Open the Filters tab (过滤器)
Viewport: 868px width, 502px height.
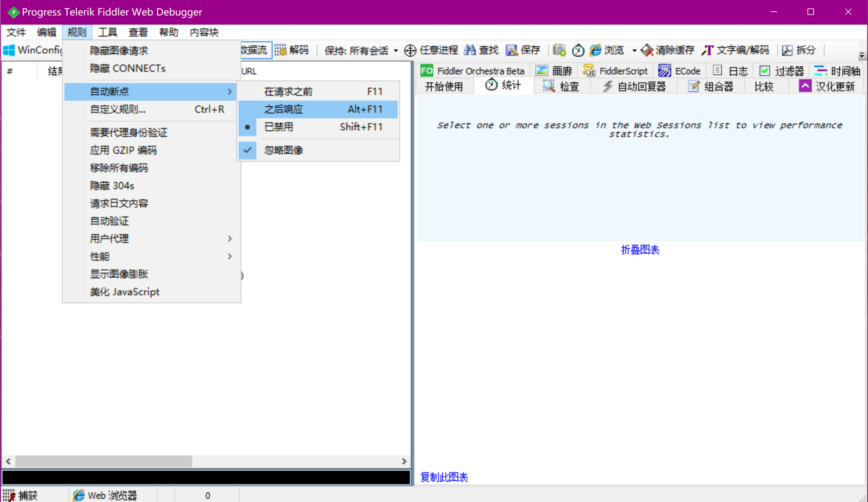[x=781, y=71]
